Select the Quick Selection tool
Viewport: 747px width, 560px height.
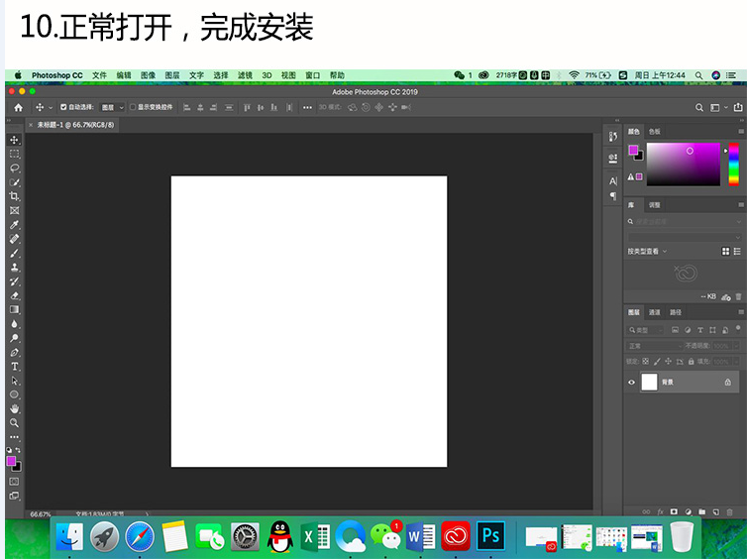click(x=14, y=182)
